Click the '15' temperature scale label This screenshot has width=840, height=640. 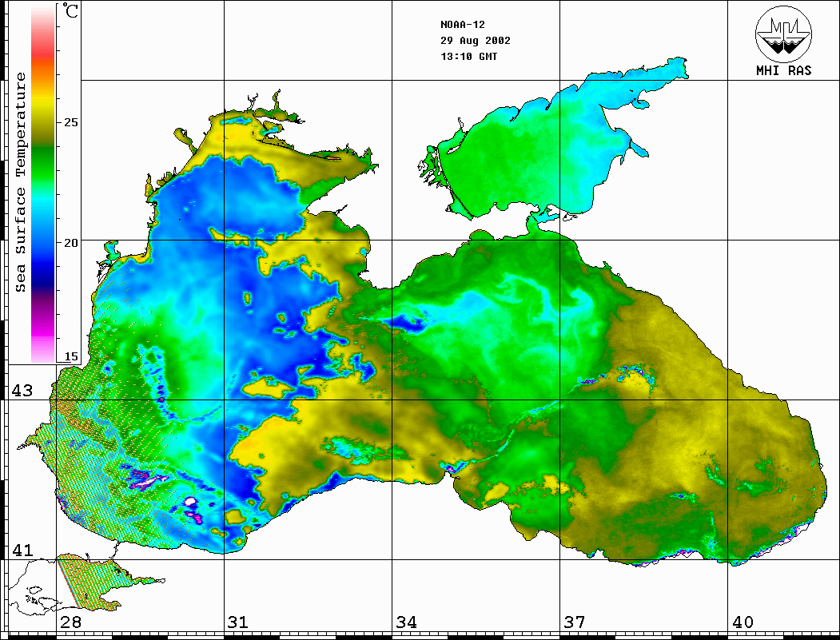pyautogui.click(x=70, y=356)
